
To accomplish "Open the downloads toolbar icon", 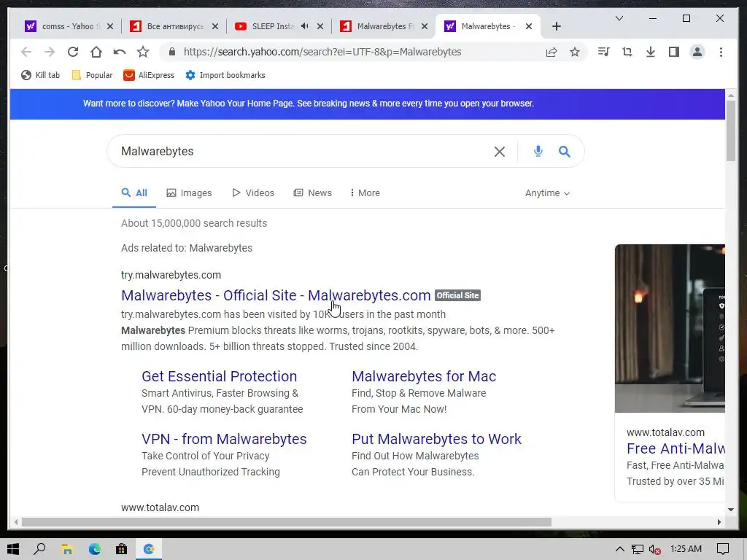I will pos(650,52).
